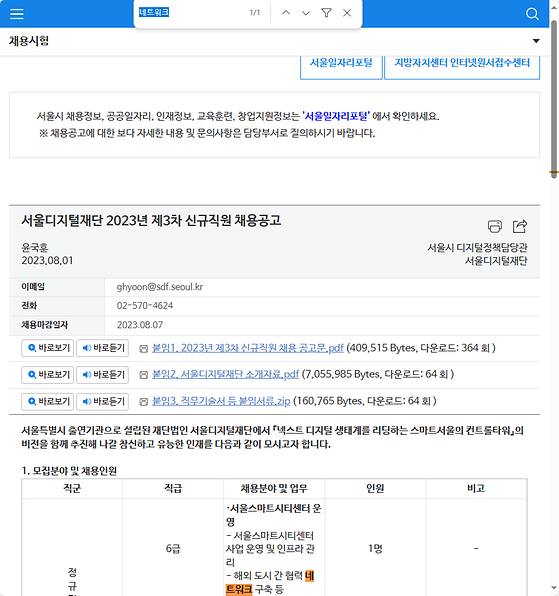Viewport: 559px width, 596px height.
Task: Expand the 채용시험 dropdown arrow
Action: pyautogui.click(x=536, y=41)
